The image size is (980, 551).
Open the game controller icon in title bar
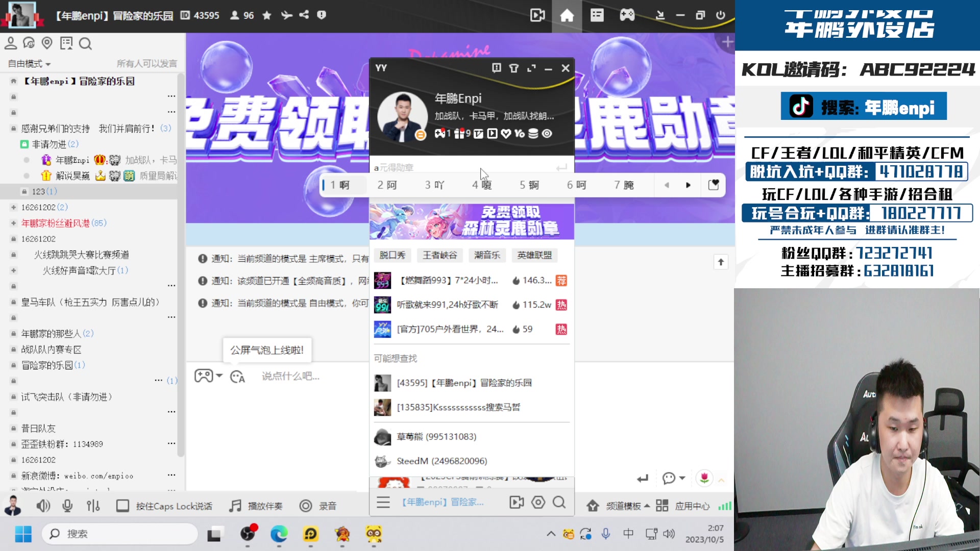627,15
